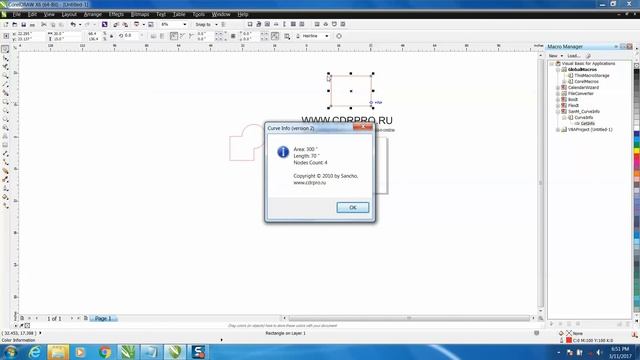Open the Effects menu
640x360 pixels.
pos(116,14)
